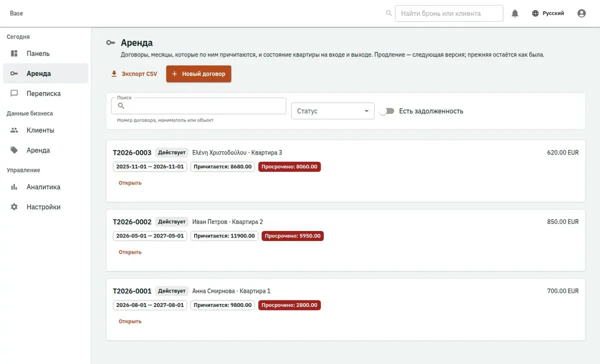Click the magnifier icon in the Поиск field
Viewport: 600px width, 364px height.
click(x=121, y=106)
